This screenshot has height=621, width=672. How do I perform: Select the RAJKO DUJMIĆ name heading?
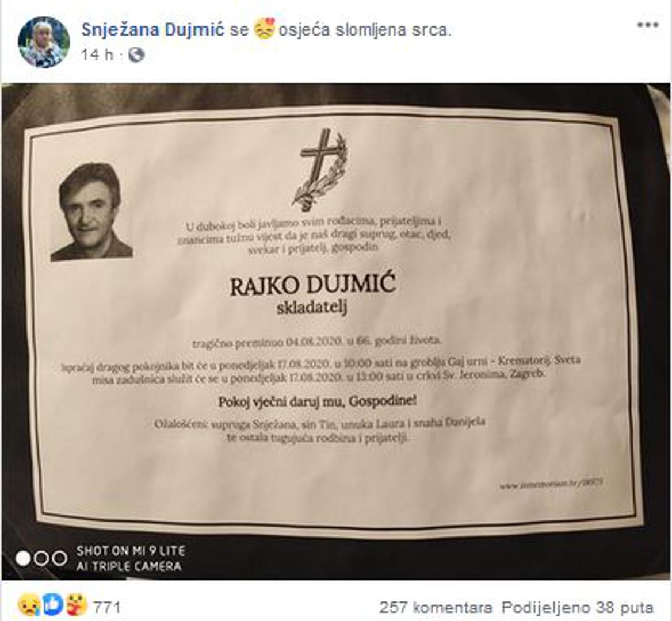(x=312, y=286)
